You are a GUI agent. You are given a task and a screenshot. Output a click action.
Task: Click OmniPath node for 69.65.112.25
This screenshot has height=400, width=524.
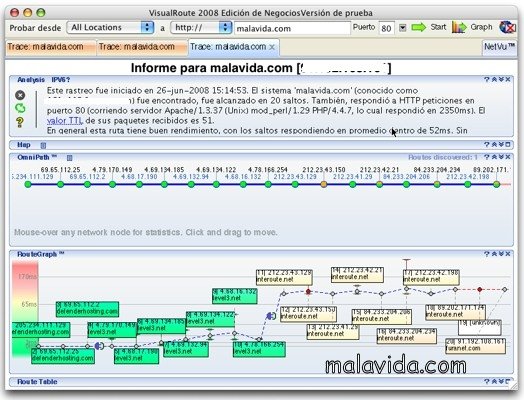click(x=60, y=184)
